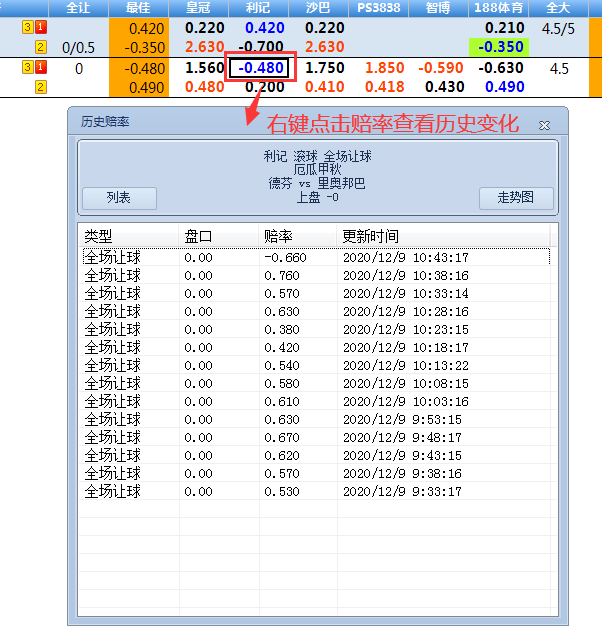This screenshot has width=602, height=640.
Task: Click the highlighted -0.480 利记 odds cell
Action: 259,68
